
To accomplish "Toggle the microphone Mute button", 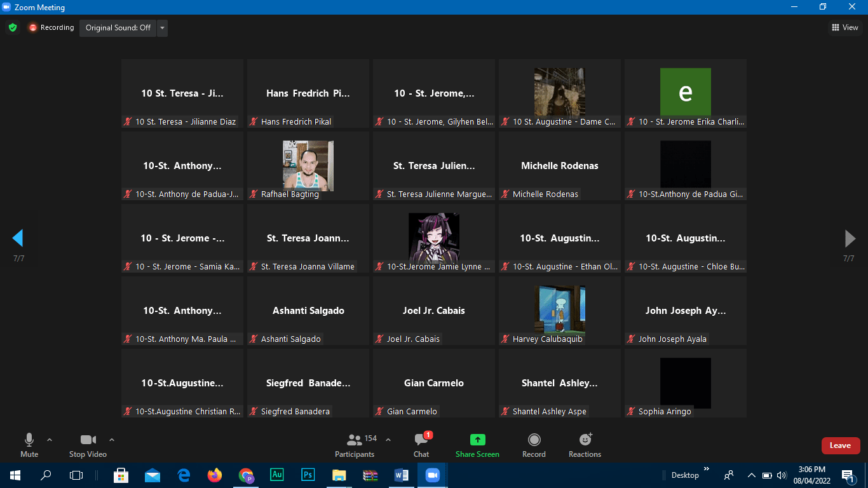I will pyautogui.click(x=29, y=445).
